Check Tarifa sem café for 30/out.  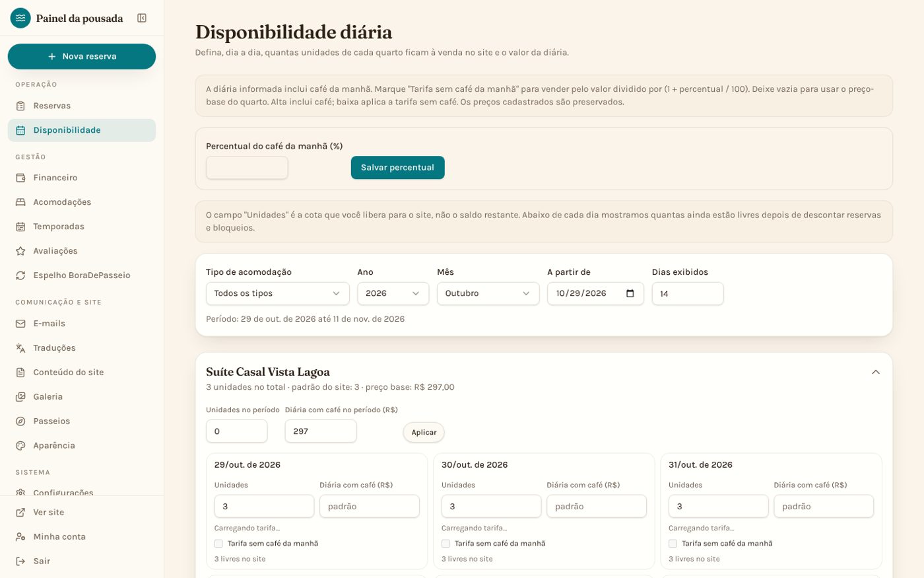[x=445, y=544]
